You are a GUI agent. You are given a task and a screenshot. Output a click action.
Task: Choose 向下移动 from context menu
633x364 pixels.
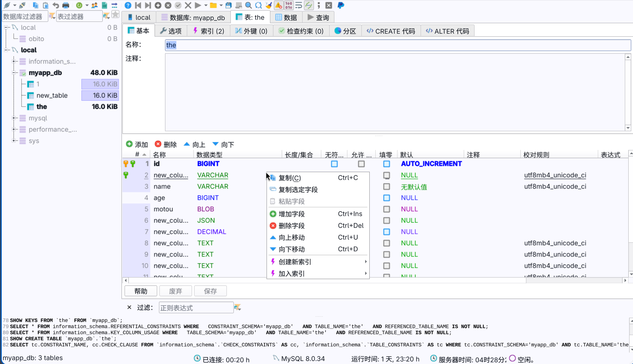[x=318, y=249]
